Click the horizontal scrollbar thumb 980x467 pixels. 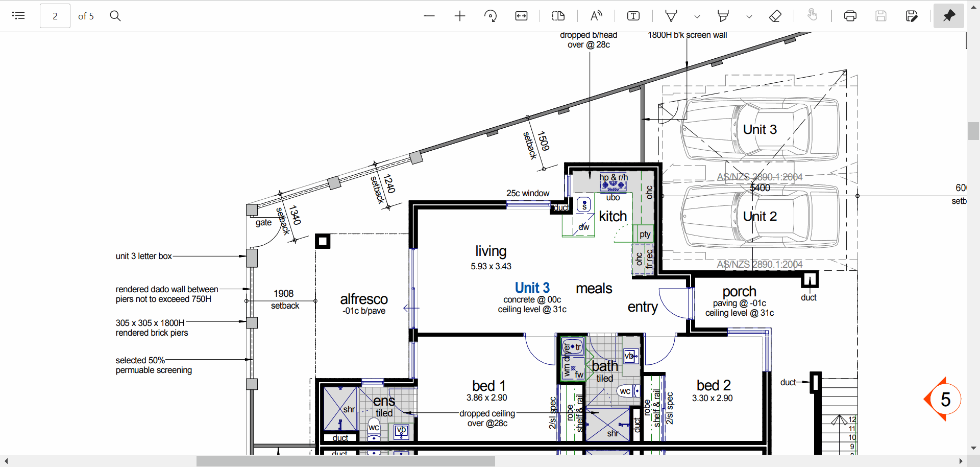(346, 461)
